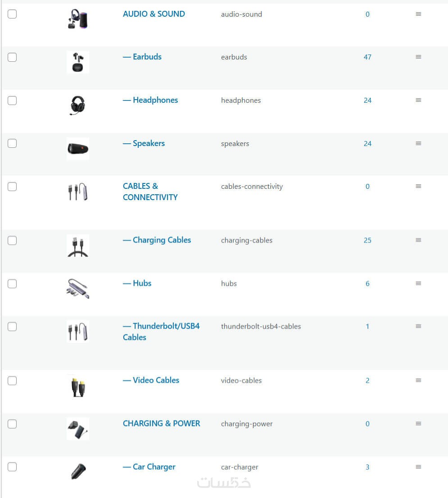This screenshot has height=498, width=448.
Task: Click the drag handle for Charging Cables row
Action: [418, 240]
